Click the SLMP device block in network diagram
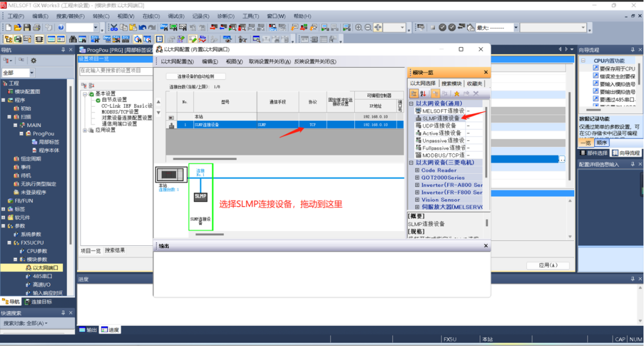This screenshot has height=346, width=644. click(200, 197)
